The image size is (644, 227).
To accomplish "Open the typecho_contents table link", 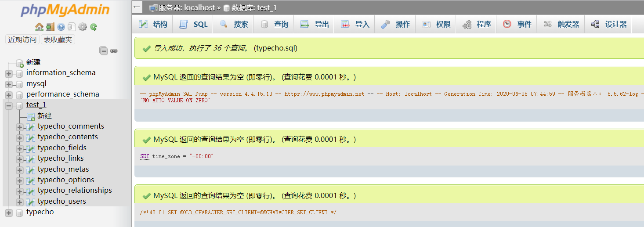I will tap(68, 137).
